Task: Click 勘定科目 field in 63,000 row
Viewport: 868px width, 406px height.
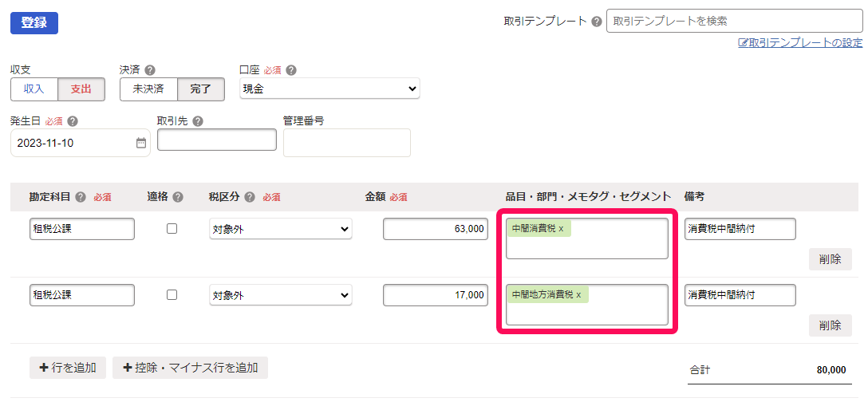Action: point(82,229)
